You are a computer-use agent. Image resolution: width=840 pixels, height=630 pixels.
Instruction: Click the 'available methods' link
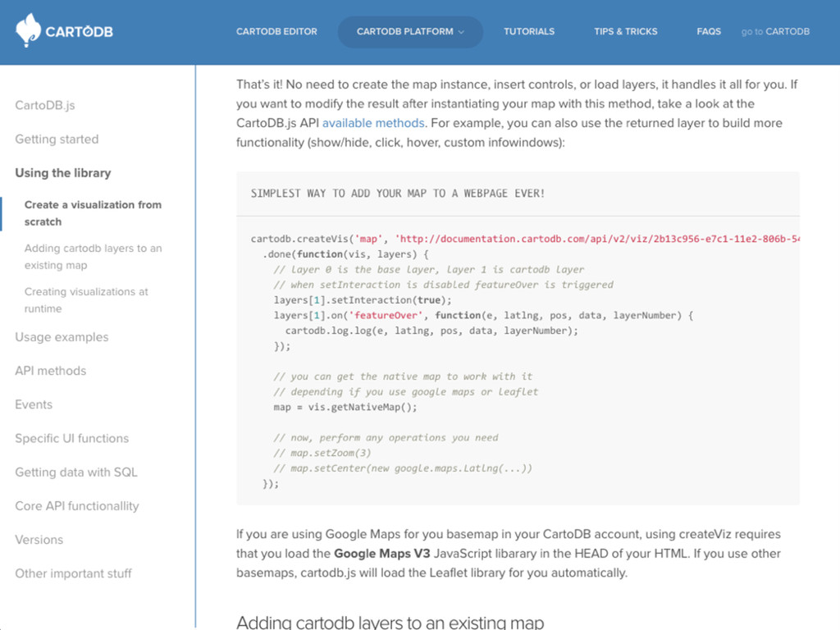[x=373, y=123]
